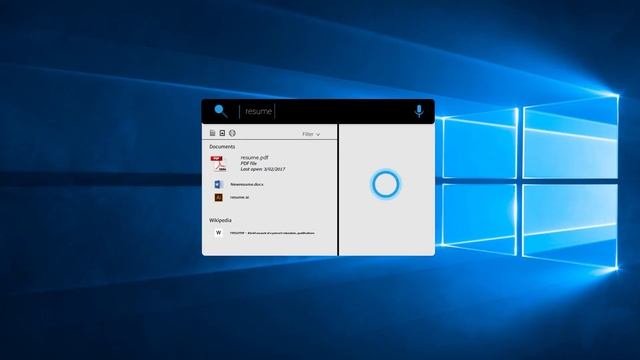The height and width of the screenshot is (360, 640).
Task: Open the Filter dropdown
Action: tap(311, 134)
